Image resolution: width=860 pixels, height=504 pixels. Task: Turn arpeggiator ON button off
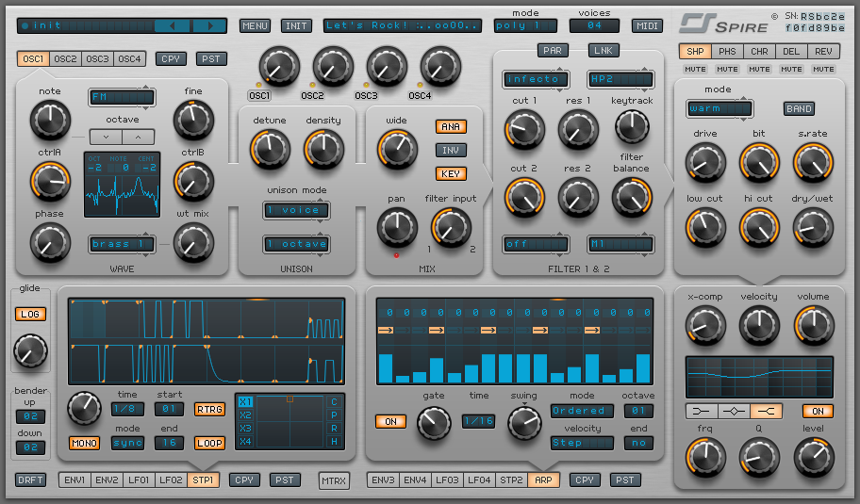(x=391, y=422)
